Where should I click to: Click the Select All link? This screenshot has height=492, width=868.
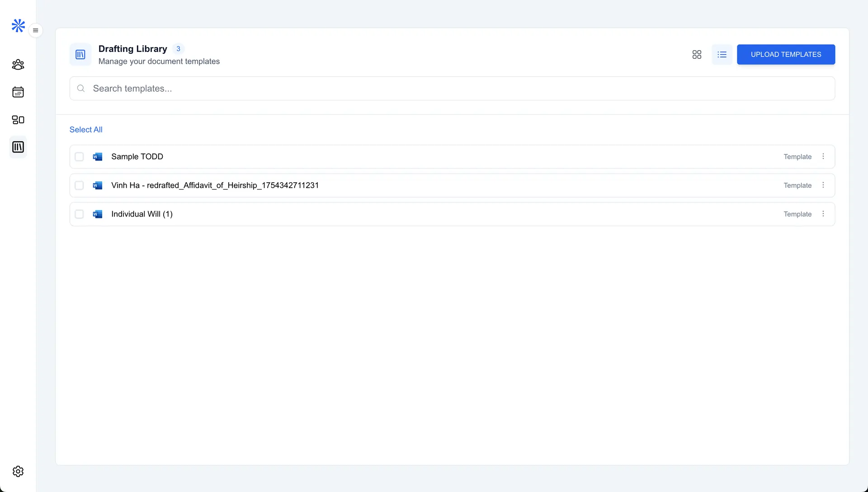point(86,130)
